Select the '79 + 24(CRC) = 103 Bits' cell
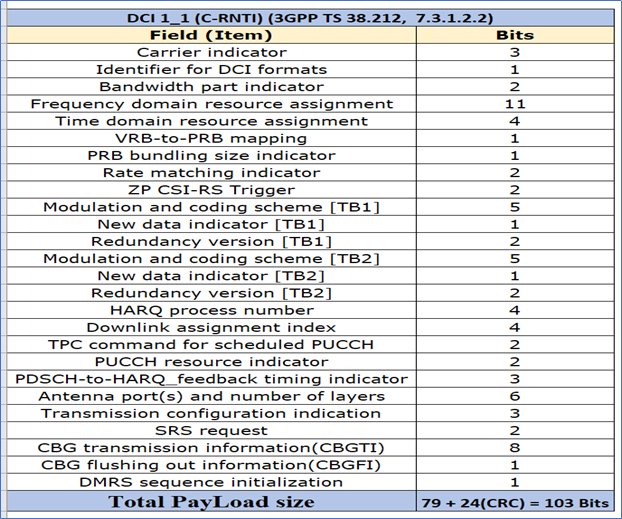Image resolution: width=622 pixels, height=519 pixels. pyautogui.click(x=515, y=502)
